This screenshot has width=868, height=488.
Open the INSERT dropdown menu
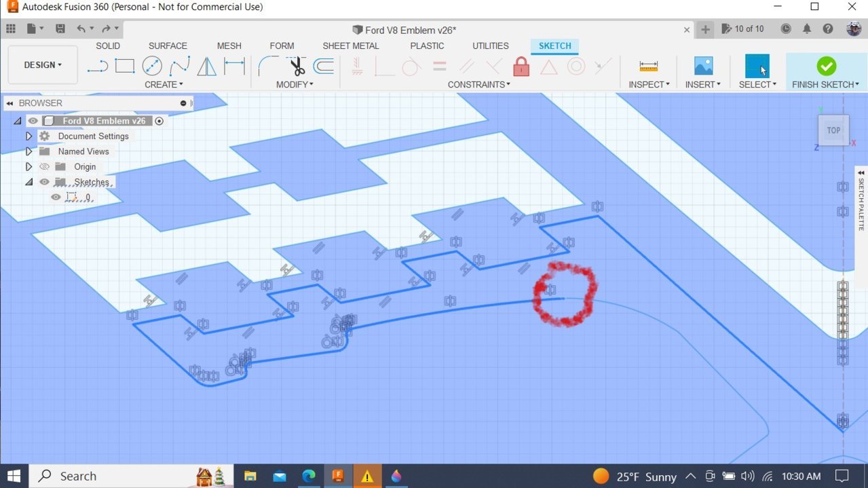coord(703,85)
